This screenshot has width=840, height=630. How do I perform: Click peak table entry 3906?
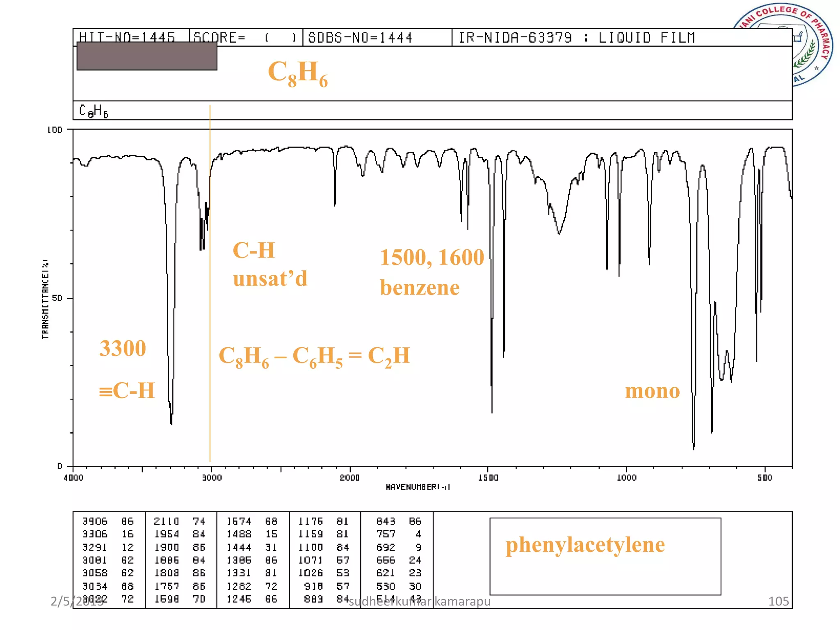tap(95, 521)
